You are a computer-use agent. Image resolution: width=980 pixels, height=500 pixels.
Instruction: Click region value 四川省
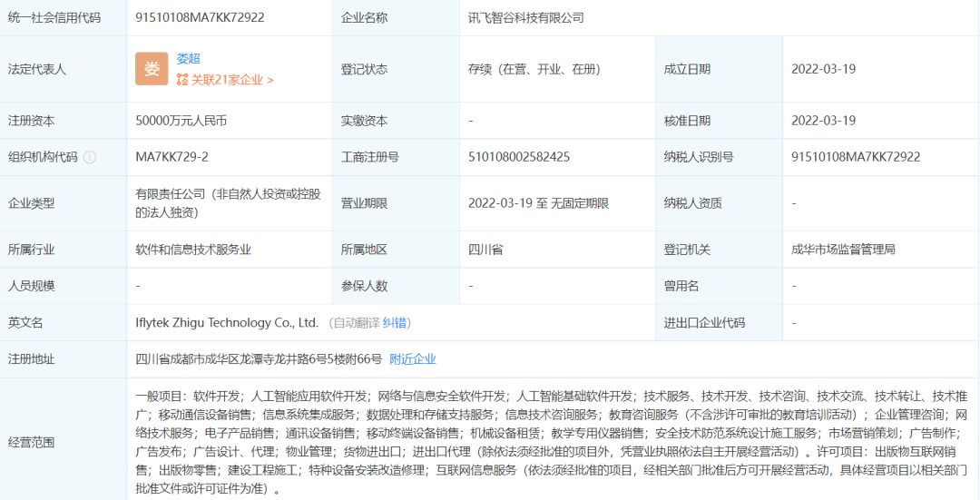485,250
